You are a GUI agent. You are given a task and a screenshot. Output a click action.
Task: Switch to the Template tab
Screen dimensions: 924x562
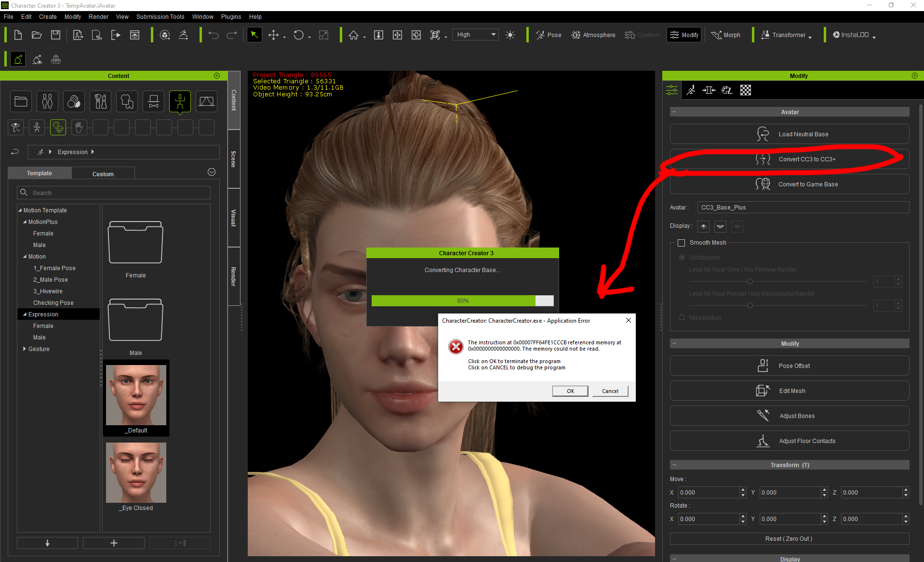[x=40, y=173]
